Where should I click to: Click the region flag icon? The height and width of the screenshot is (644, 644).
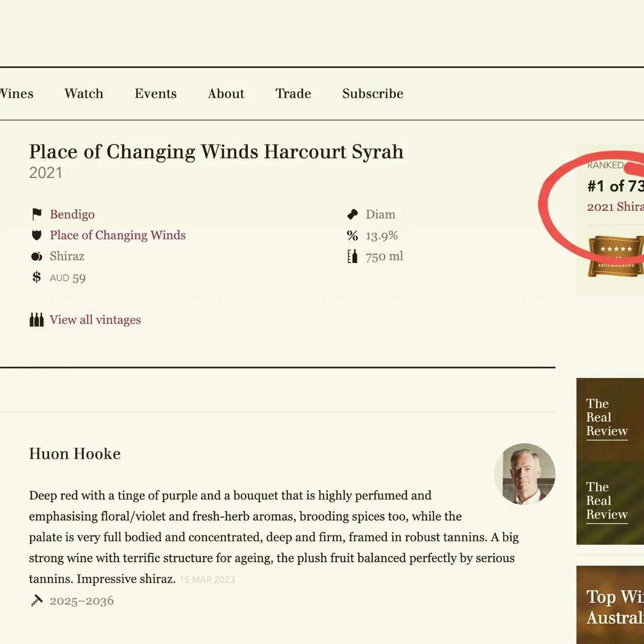coord(37,215)
